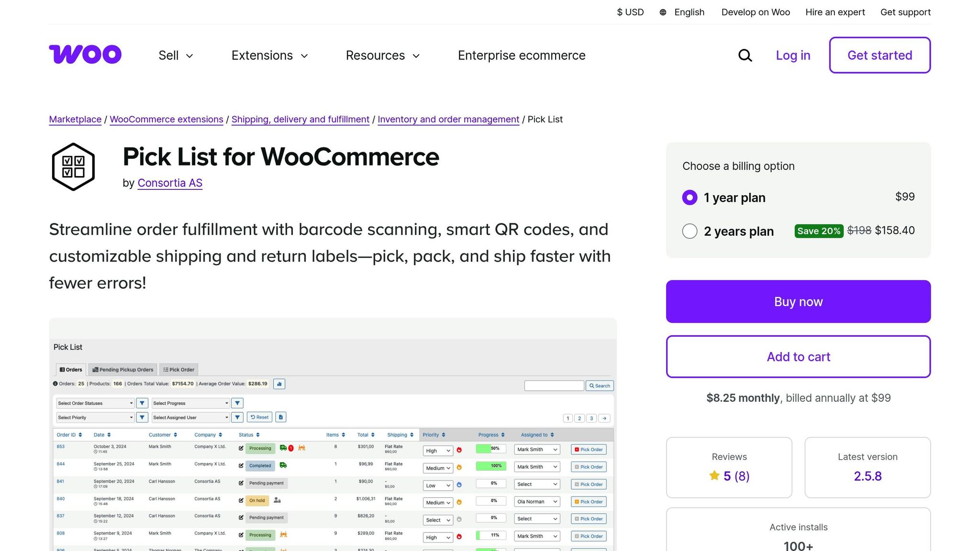Click the red flame priority icon on order 853
Screen dimensions: 980x551
459,450
